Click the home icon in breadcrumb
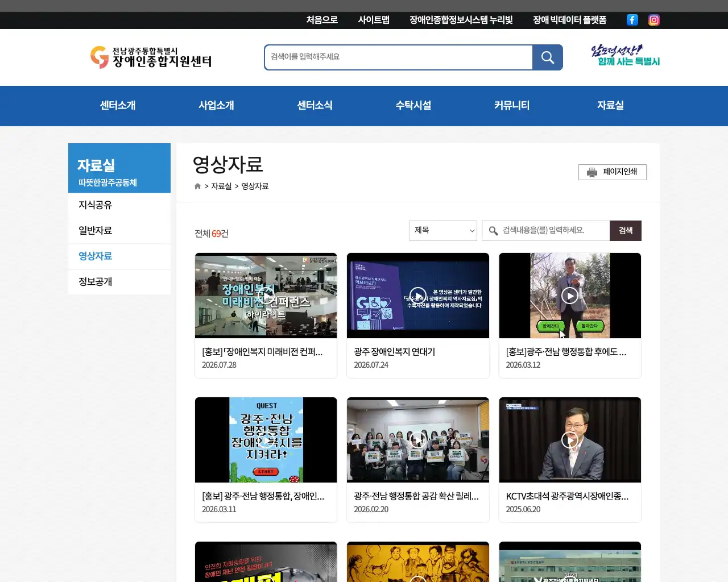This screenshot has width=728, height=582. click(197, 186)
